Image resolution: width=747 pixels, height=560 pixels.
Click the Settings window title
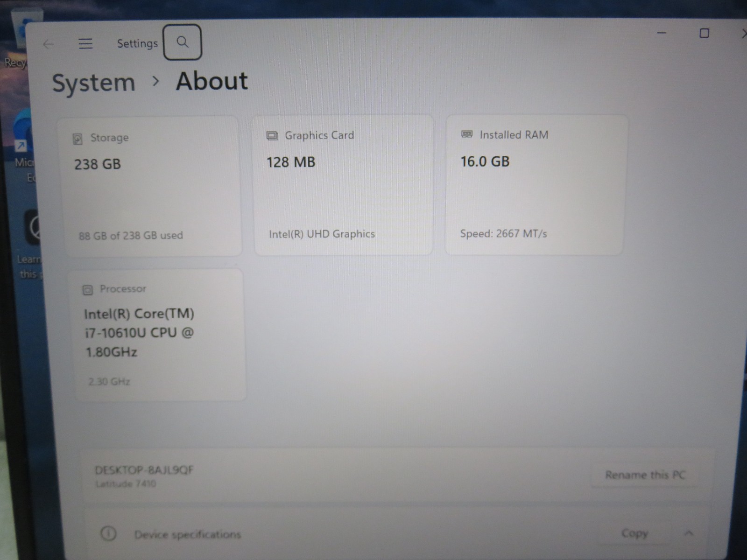pos(137,43)
